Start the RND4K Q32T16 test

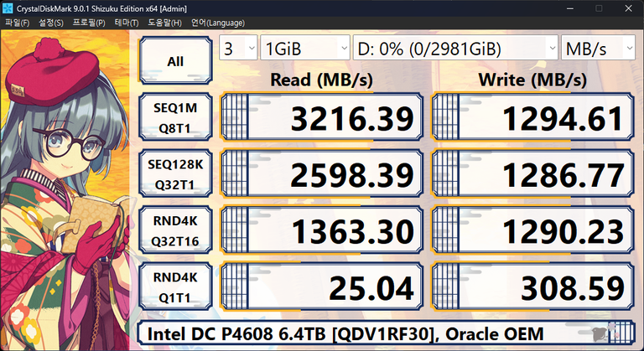175,230
